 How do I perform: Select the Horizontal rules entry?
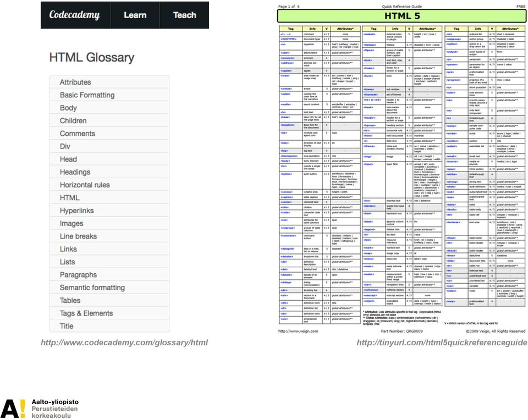point(109,185)
